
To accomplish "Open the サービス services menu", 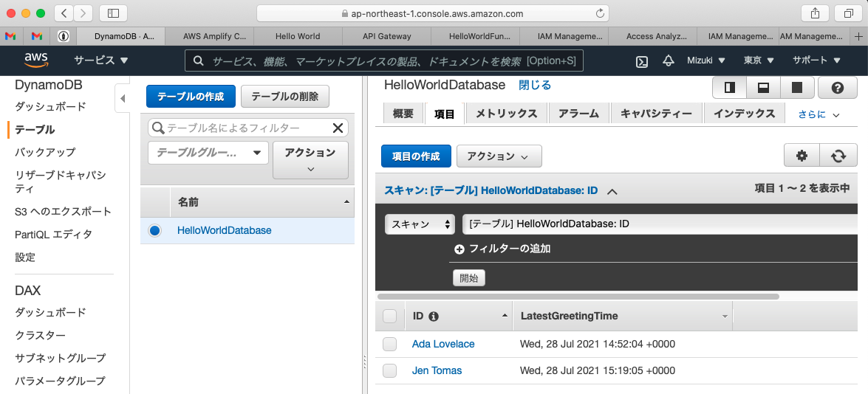I will pyautogui.click(x=101, y=61).
